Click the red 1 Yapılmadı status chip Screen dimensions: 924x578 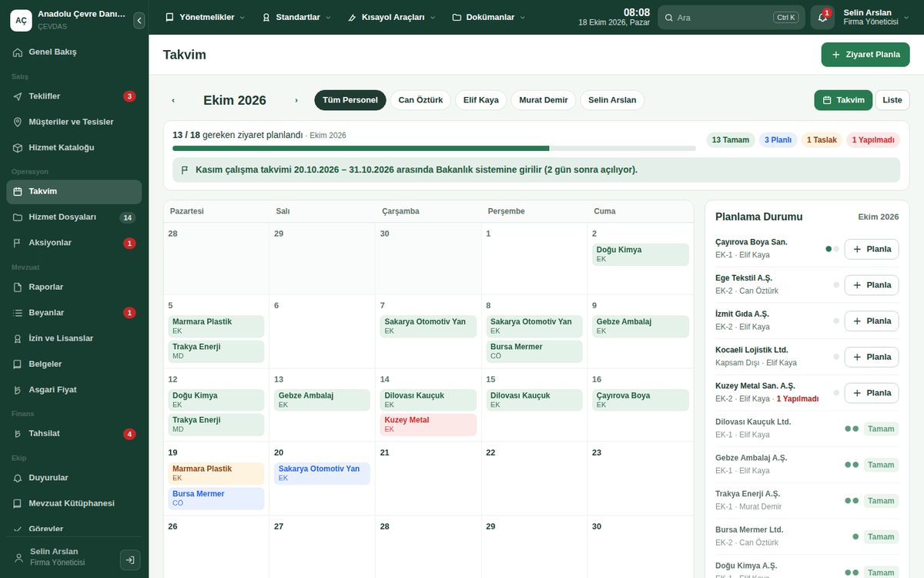pos(873,139)
